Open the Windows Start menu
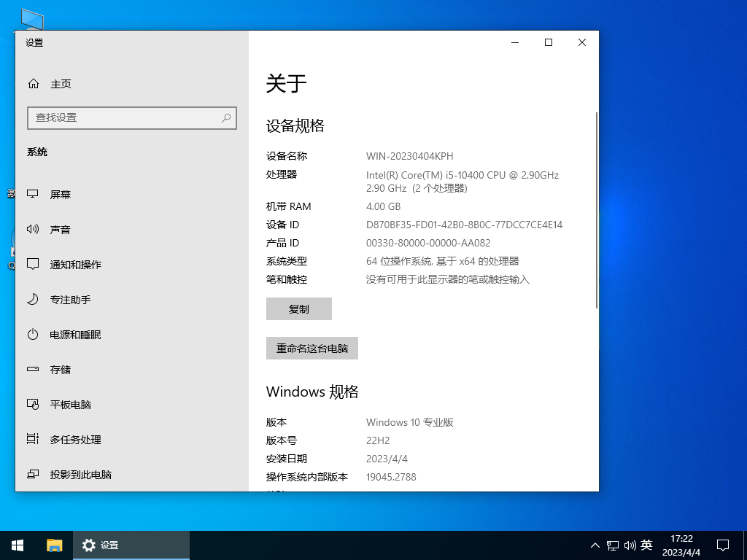Viewport: 747px width, 560px height. pyautogui.click(x=18, y=545)
